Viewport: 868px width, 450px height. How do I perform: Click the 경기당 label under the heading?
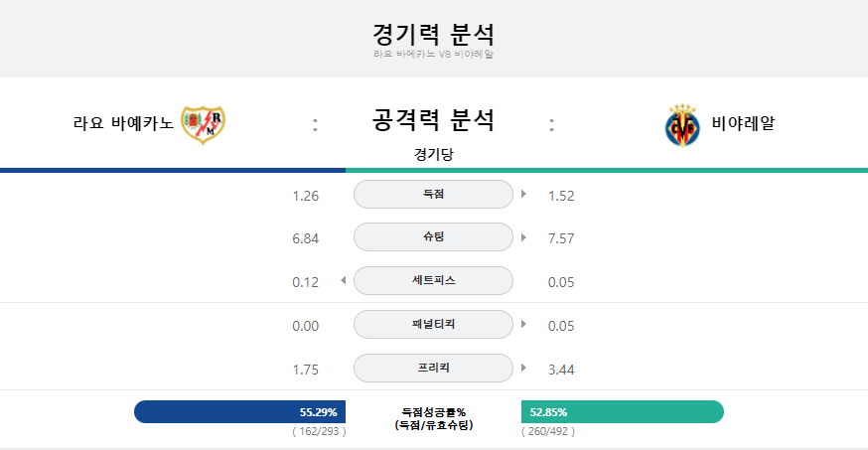[x=433, y=154]
